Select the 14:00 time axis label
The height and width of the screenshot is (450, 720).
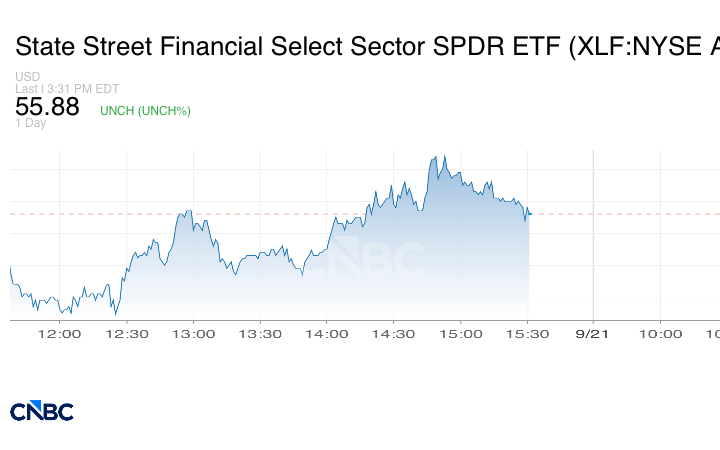pos(327,334)
